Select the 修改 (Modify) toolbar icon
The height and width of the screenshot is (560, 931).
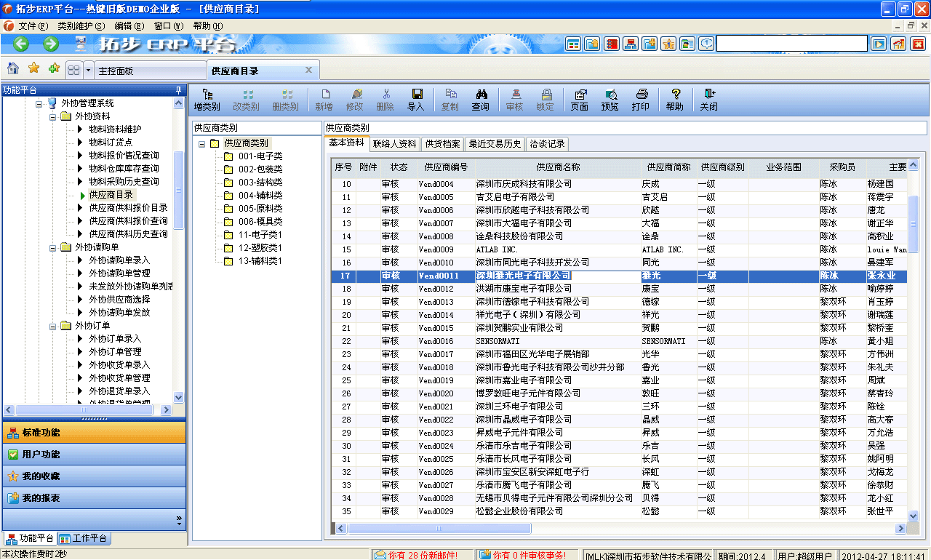356,98
